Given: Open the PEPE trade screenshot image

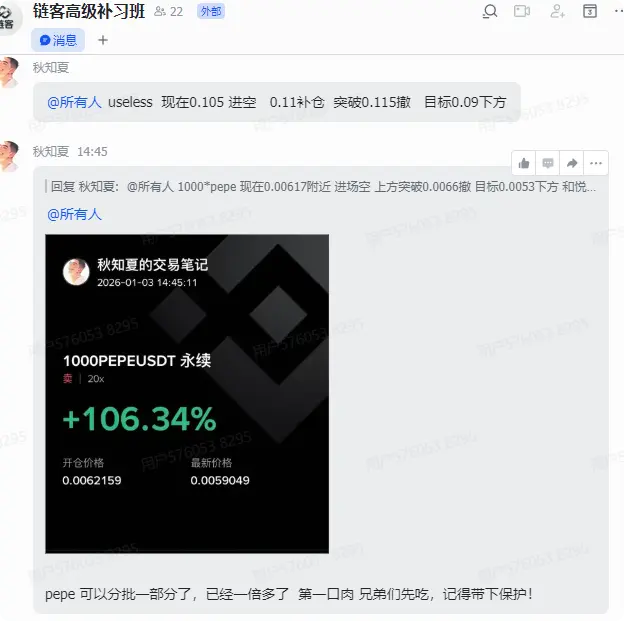Looking at the screenshot, I should pos(187,394).
